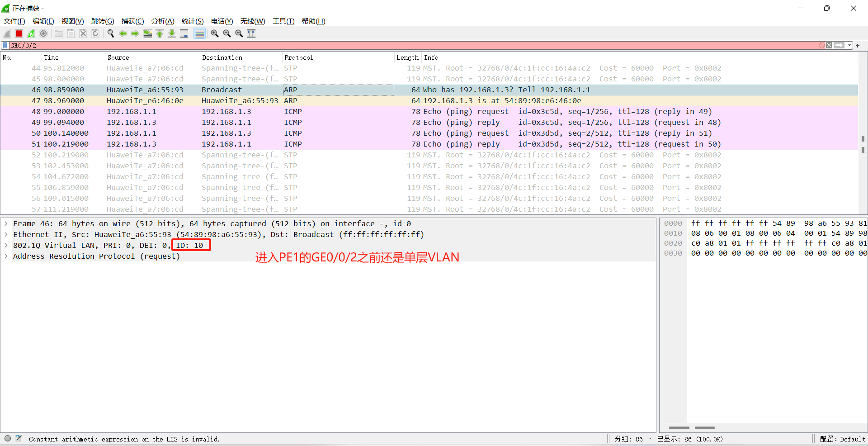Screen dimensions: 868x446
Task: Clear the display filter with X button
Action: pos(829,45)
